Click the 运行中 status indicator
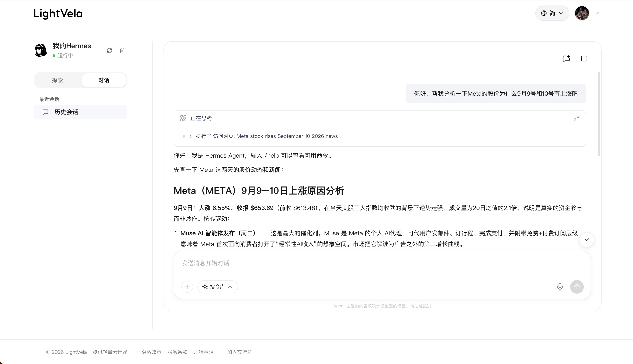 [63, 56]
